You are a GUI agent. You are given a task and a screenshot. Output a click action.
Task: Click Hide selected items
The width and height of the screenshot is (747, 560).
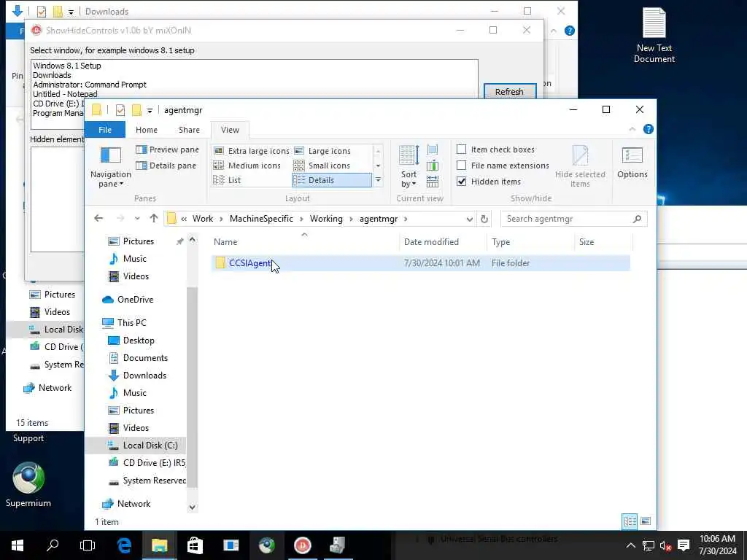click(580, 167)
